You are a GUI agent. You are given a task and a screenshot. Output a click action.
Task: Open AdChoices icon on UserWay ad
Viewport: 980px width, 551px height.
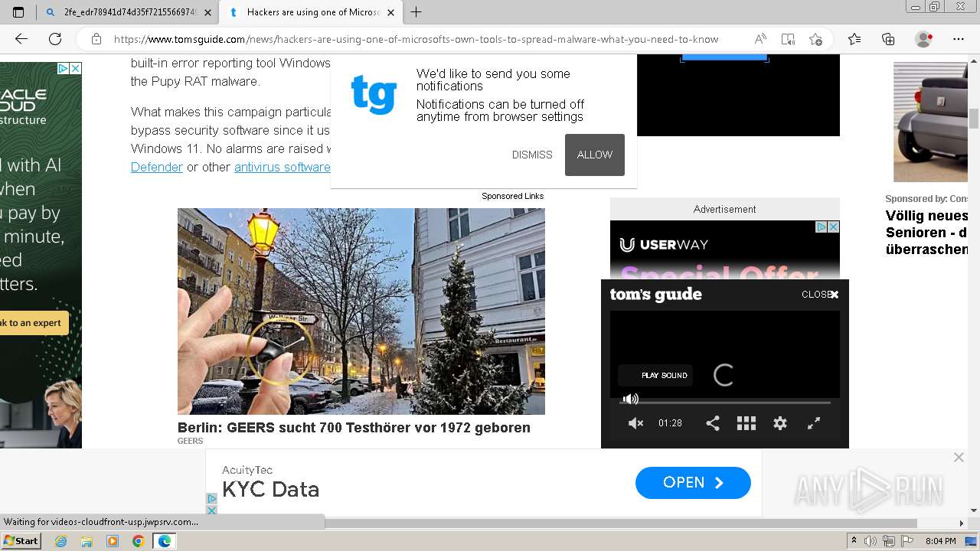822,227
